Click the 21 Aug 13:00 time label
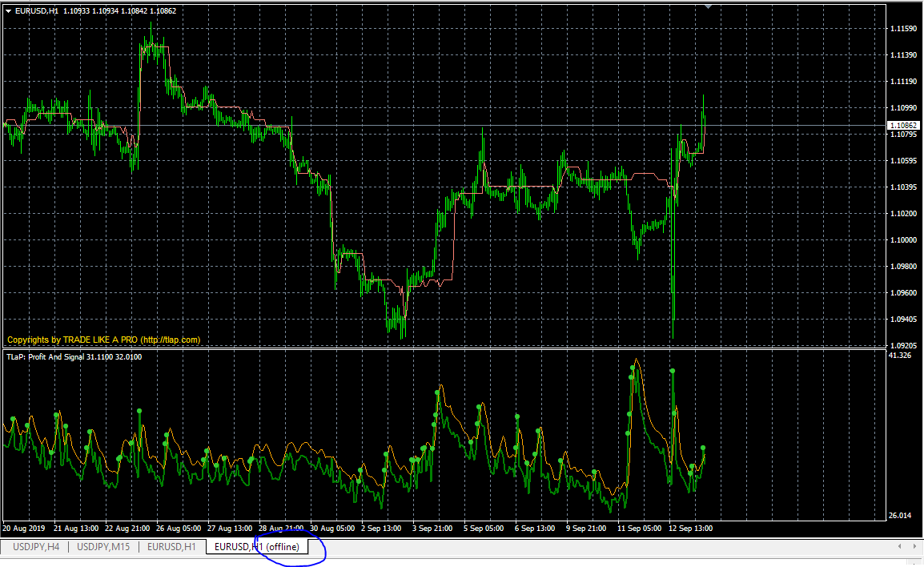924x567 pixels. [75, 528]
